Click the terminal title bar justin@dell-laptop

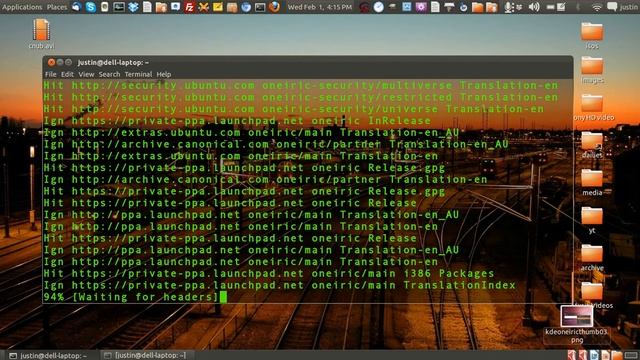308,62
